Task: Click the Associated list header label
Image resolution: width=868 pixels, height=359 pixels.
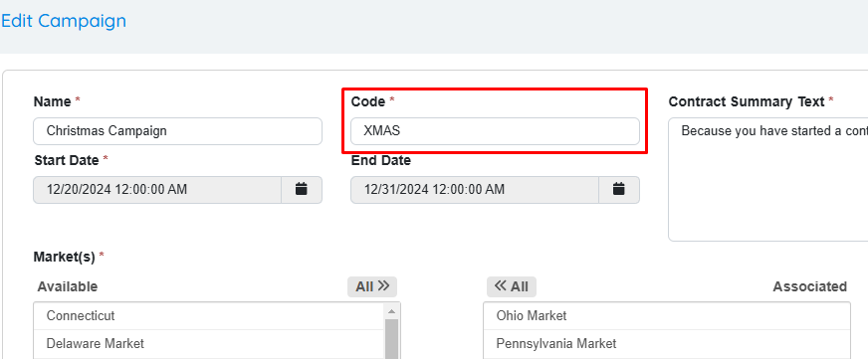Action: click(810, 286)
